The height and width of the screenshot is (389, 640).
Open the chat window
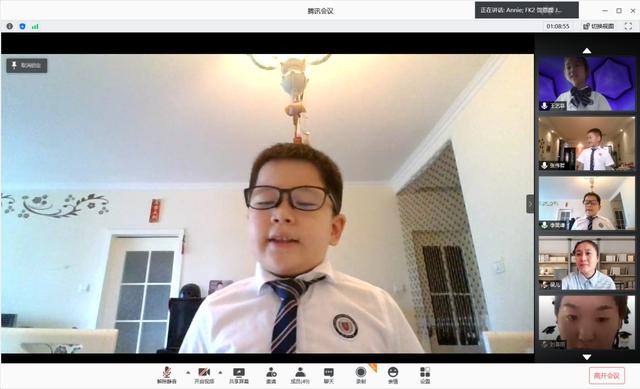pyautogui.click(x=329, y=375)
